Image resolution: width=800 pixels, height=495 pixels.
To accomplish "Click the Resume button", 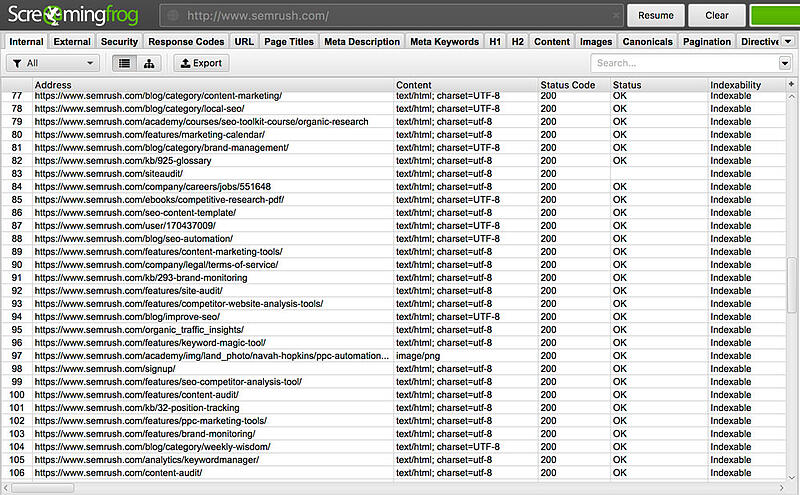I will pyautogui.click(x=656, y=15).
